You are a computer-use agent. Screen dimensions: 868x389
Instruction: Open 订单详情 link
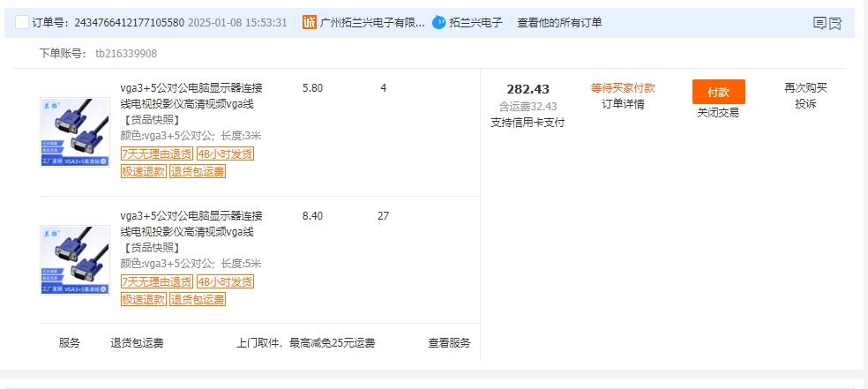pyautogui.click(x=623, y=104)
